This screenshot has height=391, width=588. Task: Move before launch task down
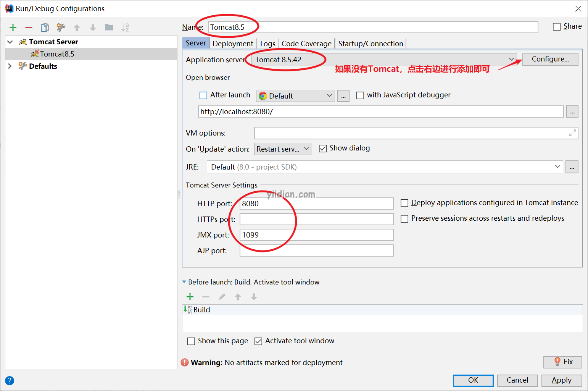(x=254, y=297)
